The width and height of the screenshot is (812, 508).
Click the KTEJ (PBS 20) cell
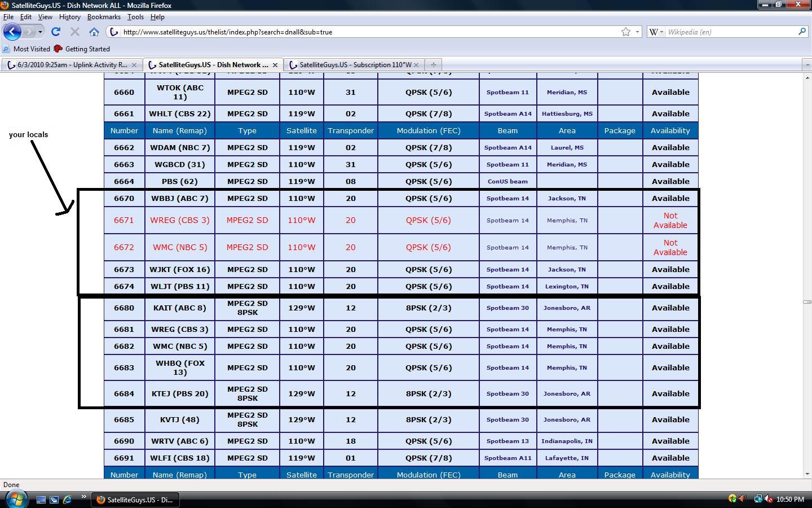[180, 393]
